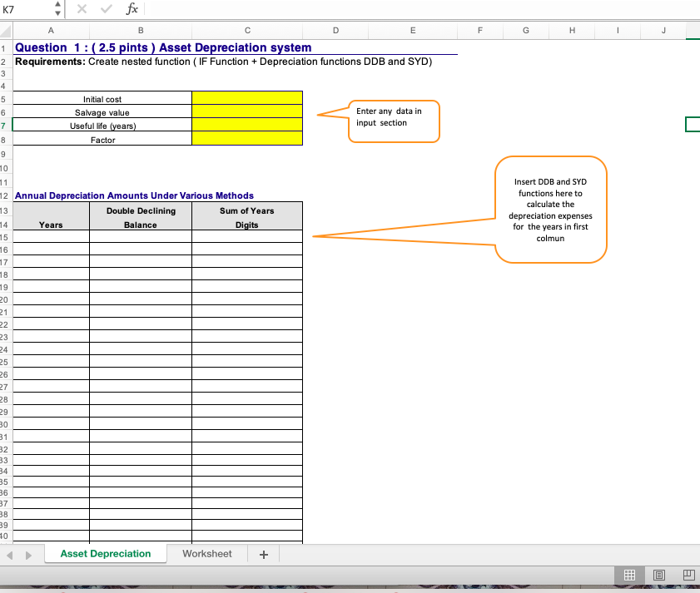Click the Question 1 title cell
The width and height of the screenshot is (700, 593).
pos(163,47)
